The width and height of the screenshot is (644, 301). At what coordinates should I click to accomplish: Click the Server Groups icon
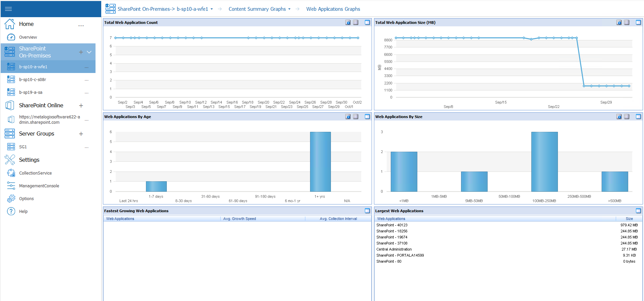pos(10,134)
